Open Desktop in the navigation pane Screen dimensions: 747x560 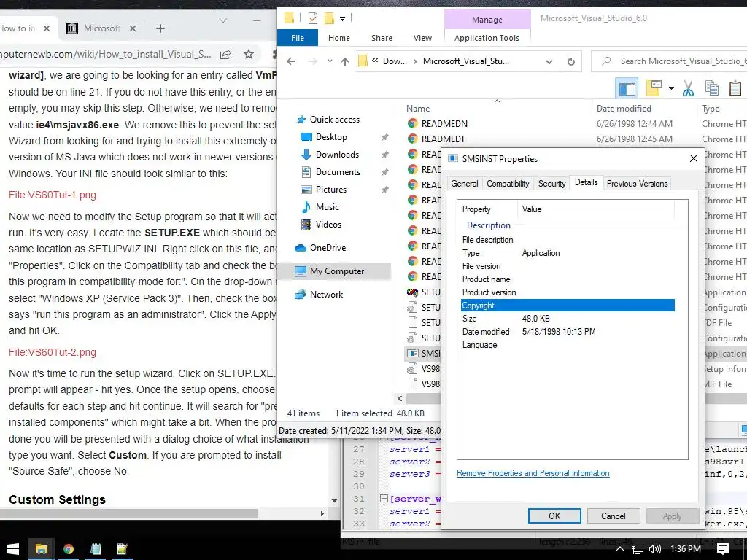tap(331, 137)
